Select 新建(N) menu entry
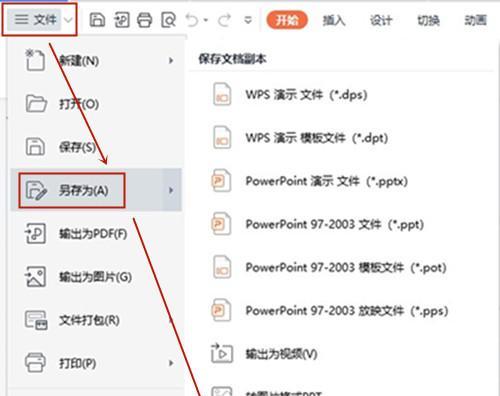500x396 pixels. (97, 61)
